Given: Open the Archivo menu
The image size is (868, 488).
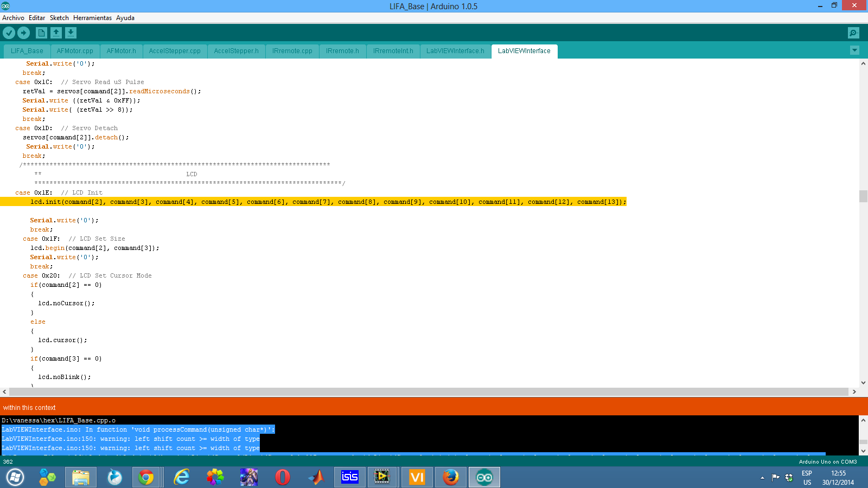Looking at the screenshot, I should 13,18.
